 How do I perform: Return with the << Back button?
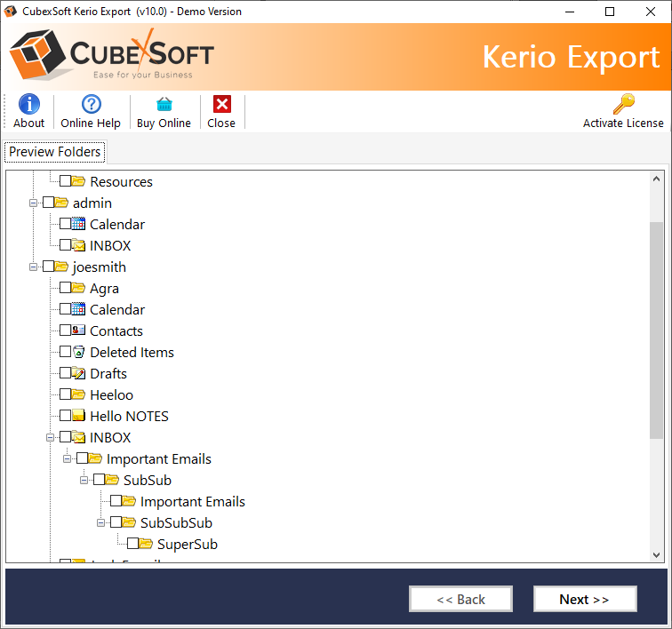click(x=460, y=599)
